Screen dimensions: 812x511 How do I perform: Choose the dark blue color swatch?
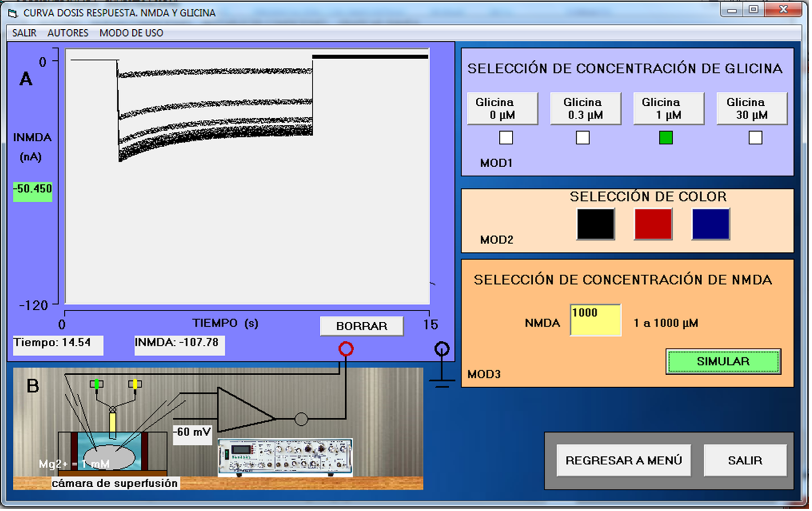click(x=711, y=224)
